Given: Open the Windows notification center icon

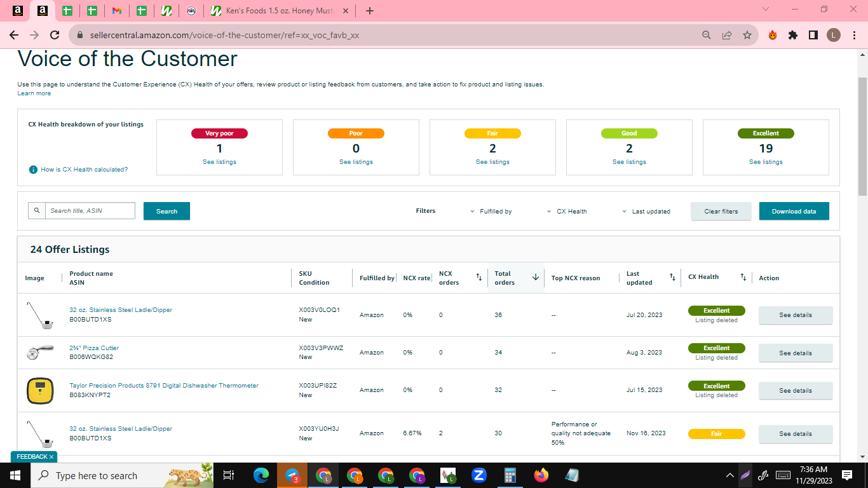Looking at the screenshot, I should [x=847, y=475].
